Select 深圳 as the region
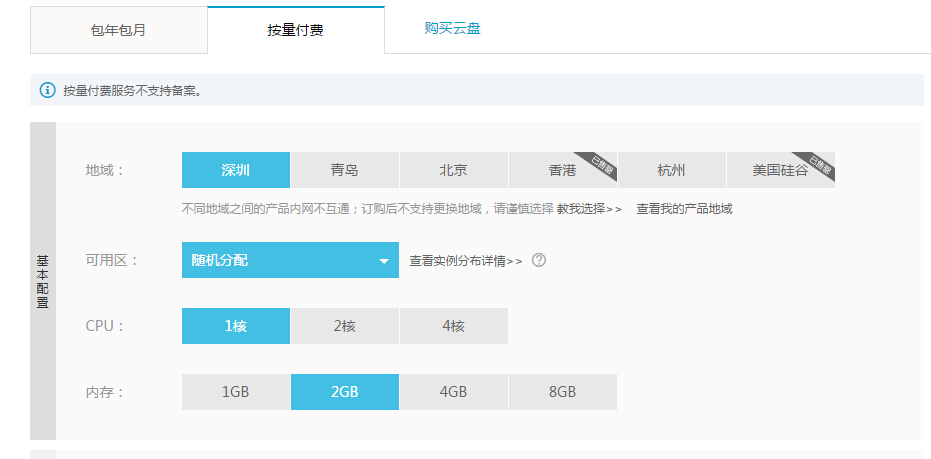 coord(236,170)
